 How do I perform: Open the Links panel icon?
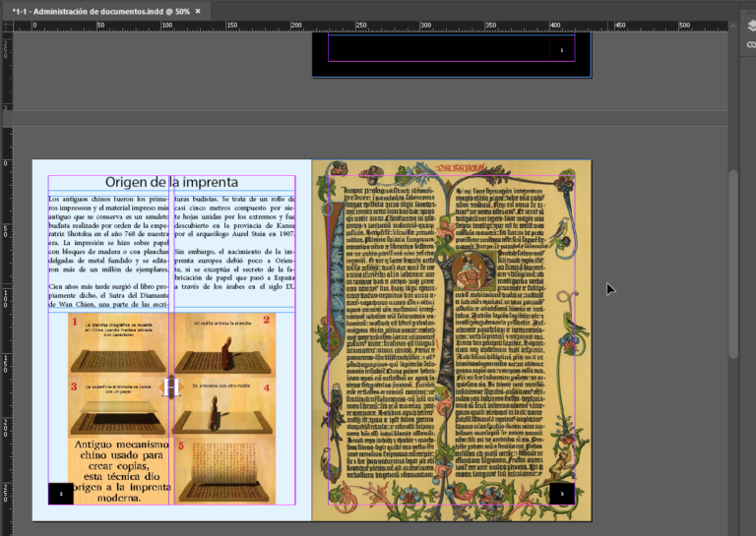(x=751, y=44)
